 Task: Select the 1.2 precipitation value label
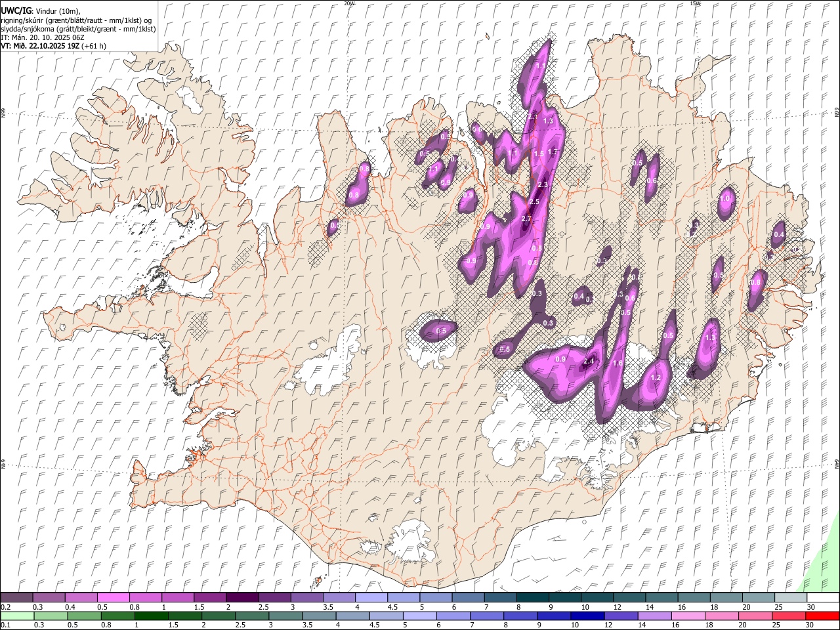coord(656,378)
